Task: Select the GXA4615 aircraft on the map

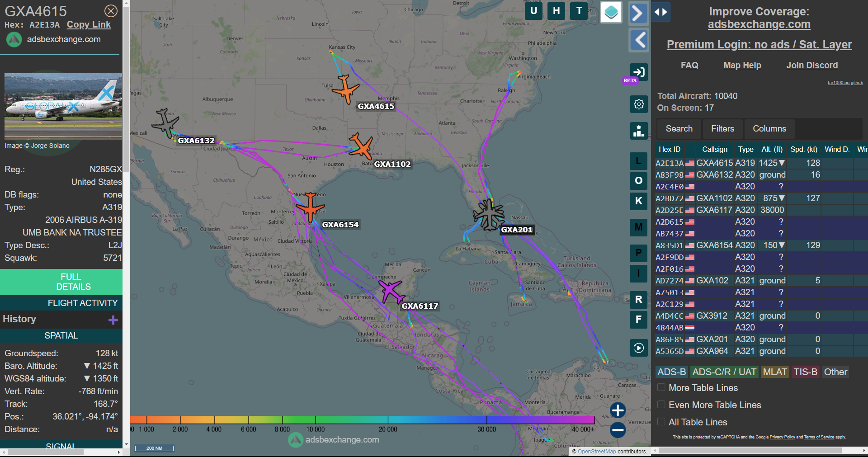Action: tap(346, 90)
